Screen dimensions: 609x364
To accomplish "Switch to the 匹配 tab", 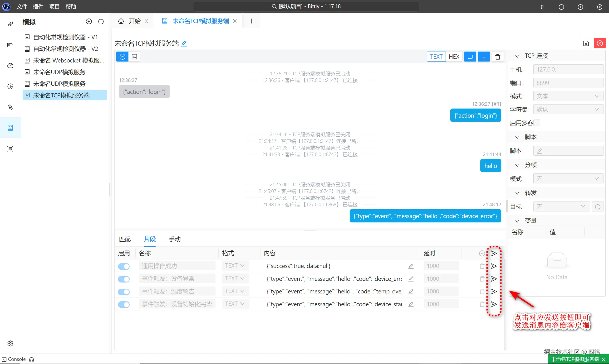I will tap(125, 239).
